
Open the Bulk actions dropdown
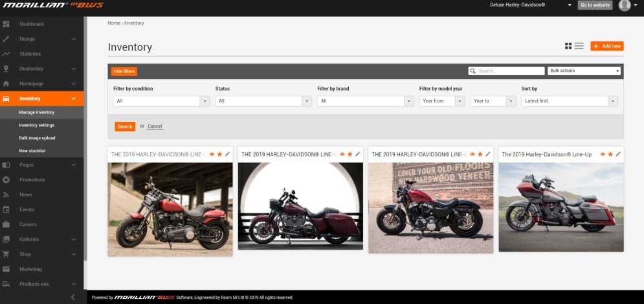[x=584, y=71]
